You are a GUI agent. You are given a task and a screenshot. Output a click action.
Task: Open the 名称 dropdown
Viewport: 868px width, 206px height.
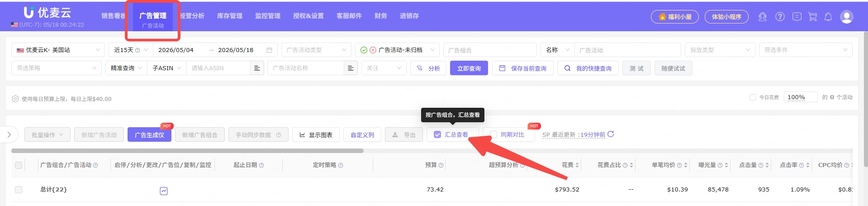coord(557,50)
